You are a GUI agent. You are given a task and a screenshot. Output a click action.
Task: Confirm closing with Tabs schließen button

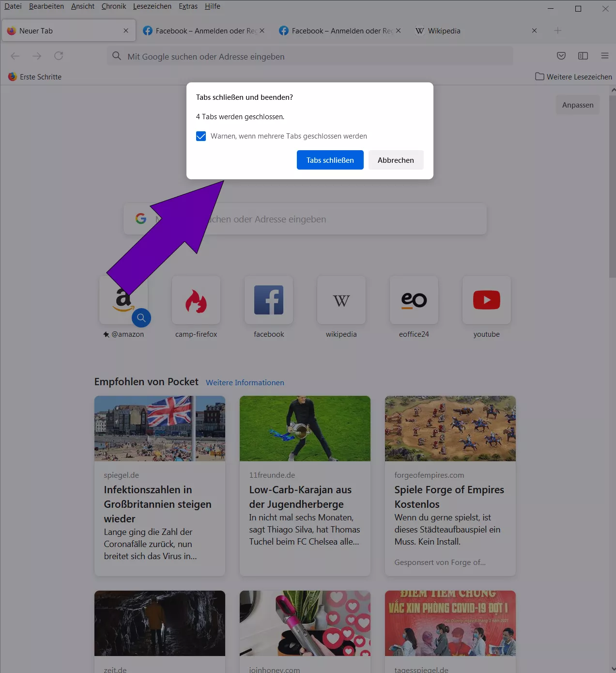[x=330, y=160]
